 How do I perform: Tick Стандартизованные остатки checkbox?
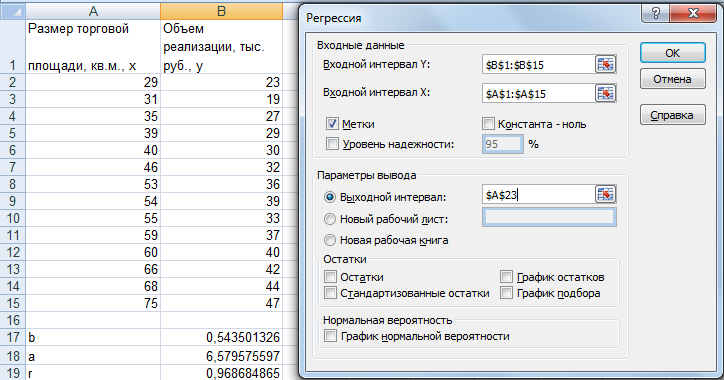(x=330, y=293)
